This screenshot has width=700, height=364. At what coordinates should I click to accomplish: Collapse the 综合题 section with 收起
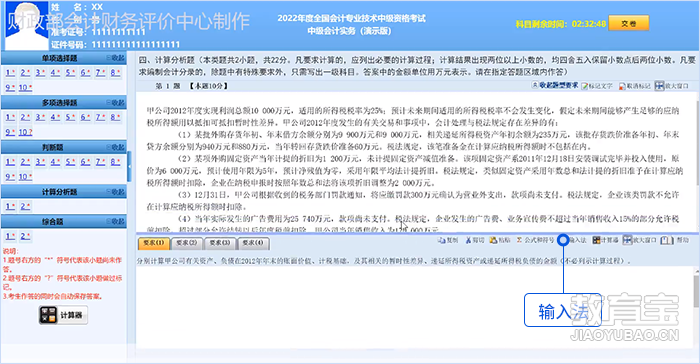[116, 222]
